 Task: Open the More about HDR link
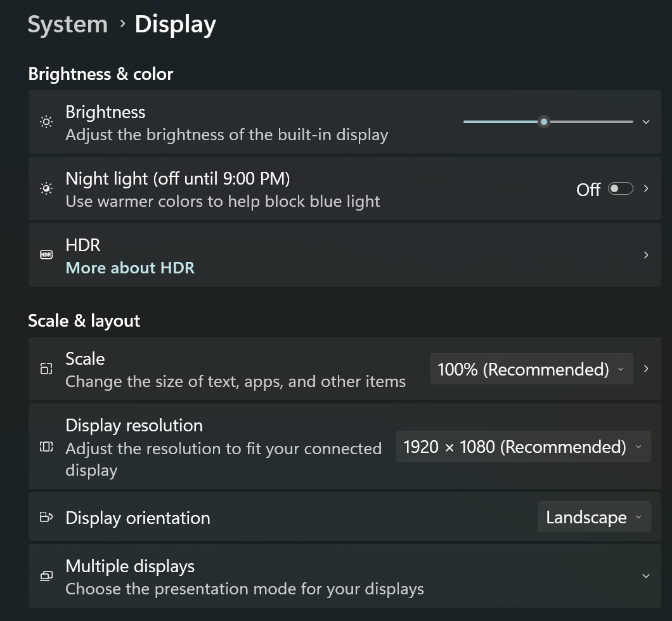coord(130,268)
